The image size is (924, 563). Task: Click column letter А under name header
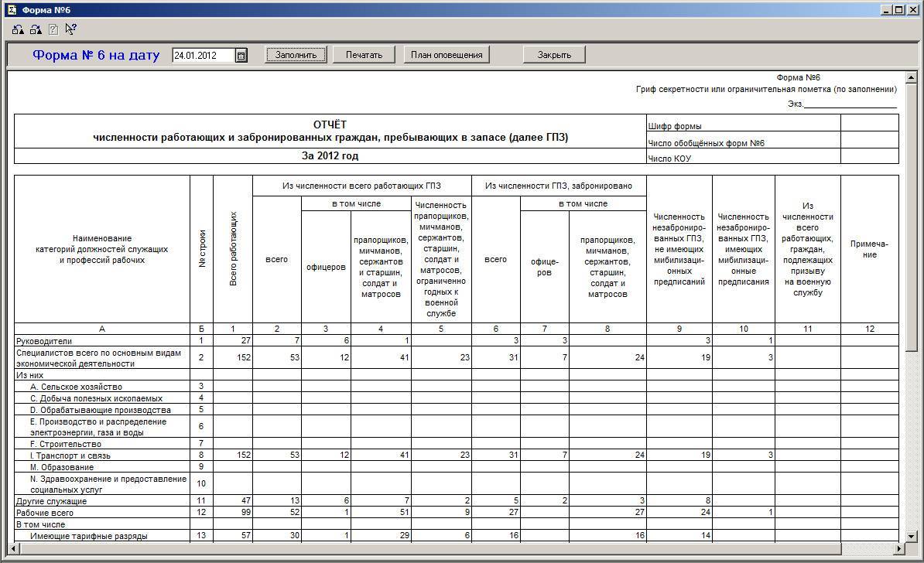102,329
